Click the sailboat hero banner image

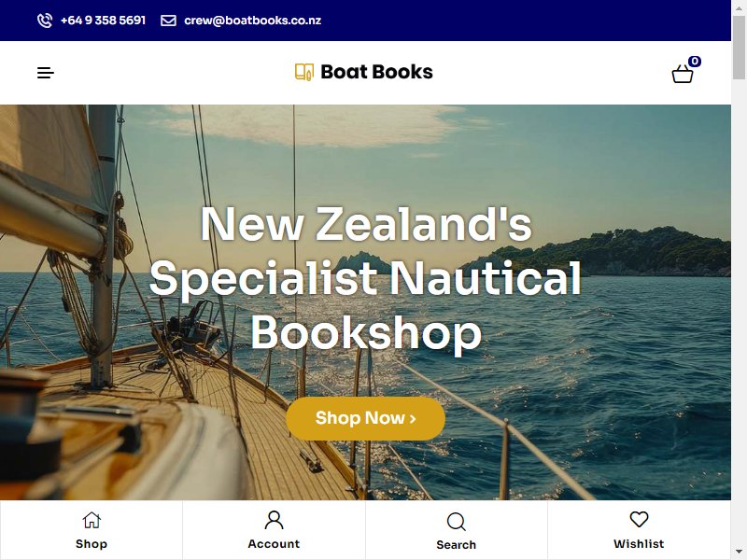click(x=365, y=301)
